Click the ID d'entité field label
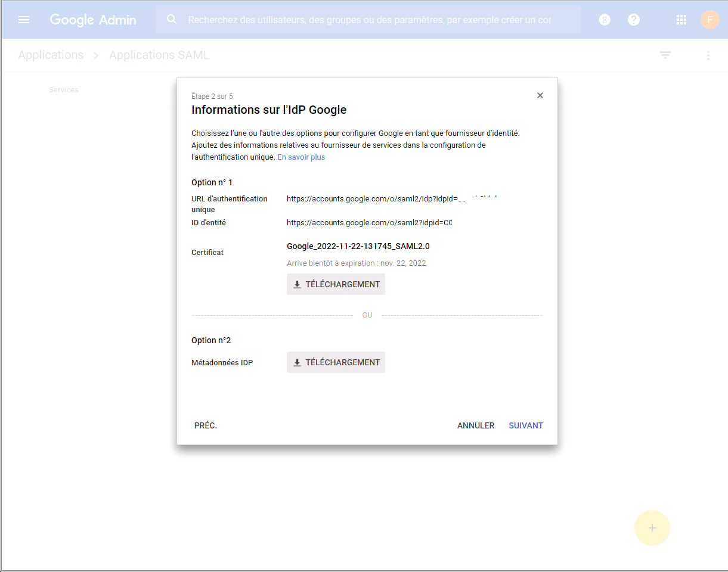728x572 pixels. 209,223
